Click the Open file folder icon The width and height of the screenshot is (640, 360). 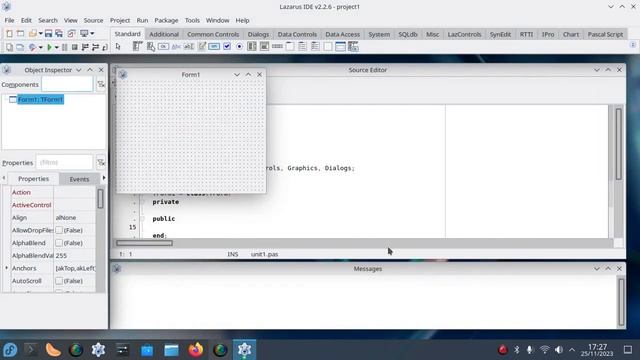32,33
